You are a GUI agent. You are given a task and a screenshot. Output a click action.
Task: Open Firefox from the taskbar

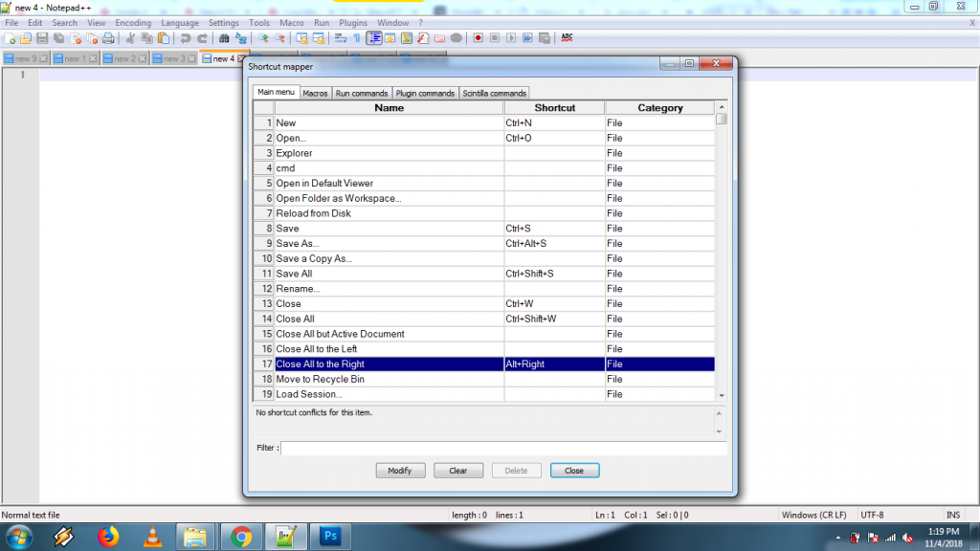(x=108, y=537)
